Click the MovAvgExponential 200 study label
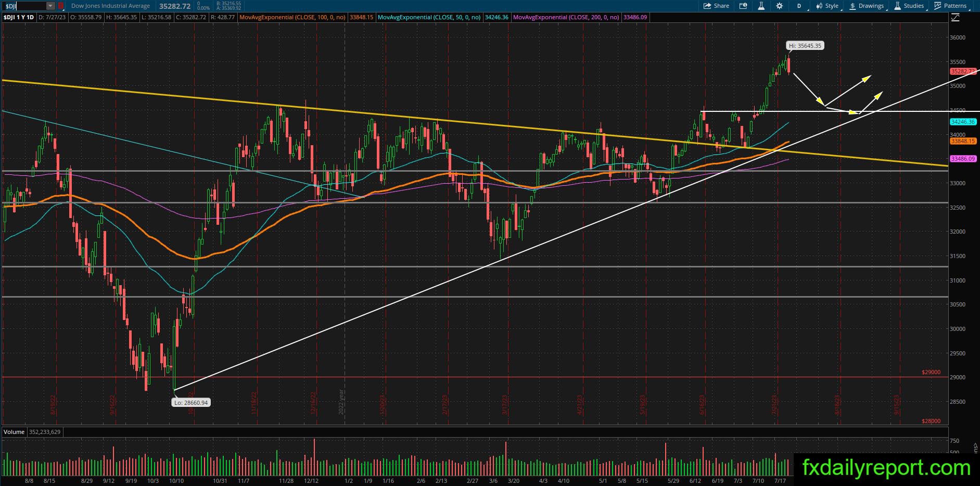Viewport: 980px width, 486px height. 566,17
